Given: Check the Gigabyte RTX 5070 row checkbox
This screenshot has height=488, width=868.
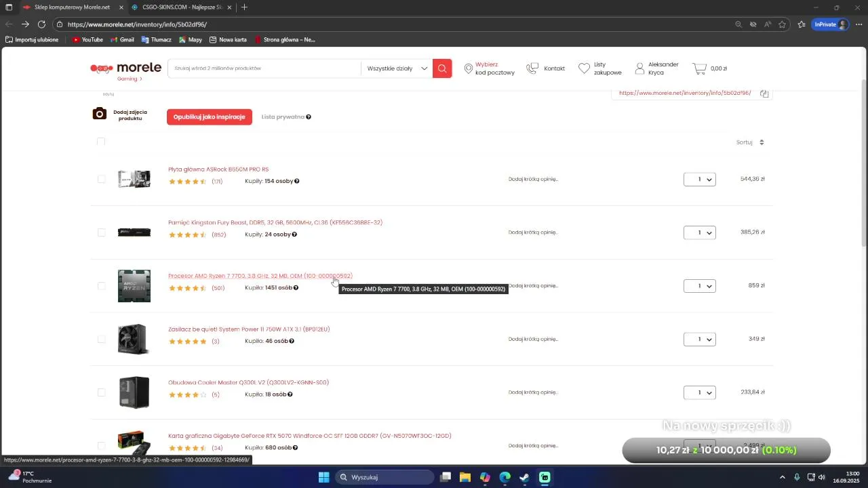Looking at the screenshot, I should click(102, 445).
